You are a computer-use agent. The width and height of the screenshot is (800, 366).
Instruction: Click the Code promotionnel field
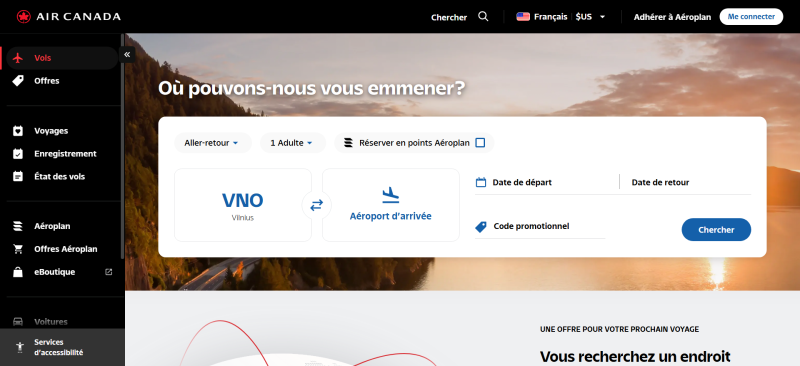(x=540, y=227)
